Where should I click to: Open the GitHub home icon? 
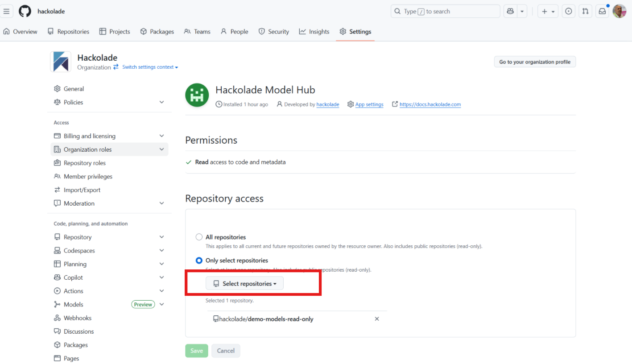[x=25, y=11]
